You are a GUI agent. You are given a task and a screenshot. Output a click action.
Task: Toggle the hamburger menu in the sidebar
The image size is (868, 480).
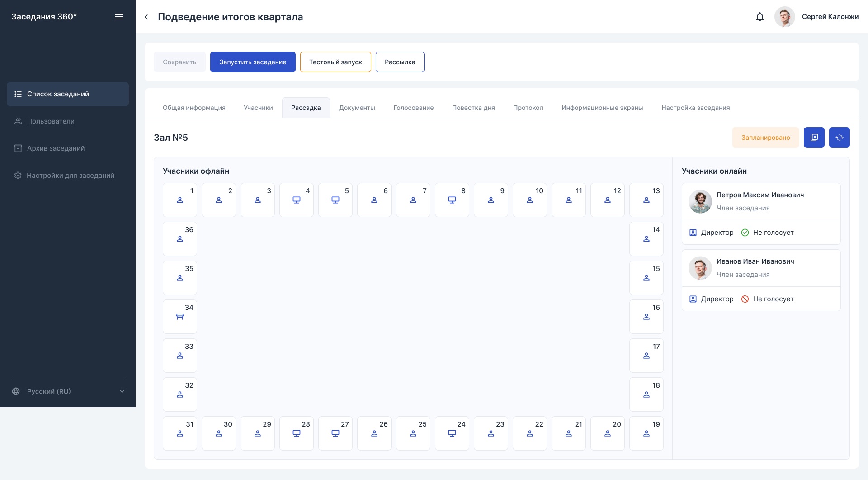119,17
